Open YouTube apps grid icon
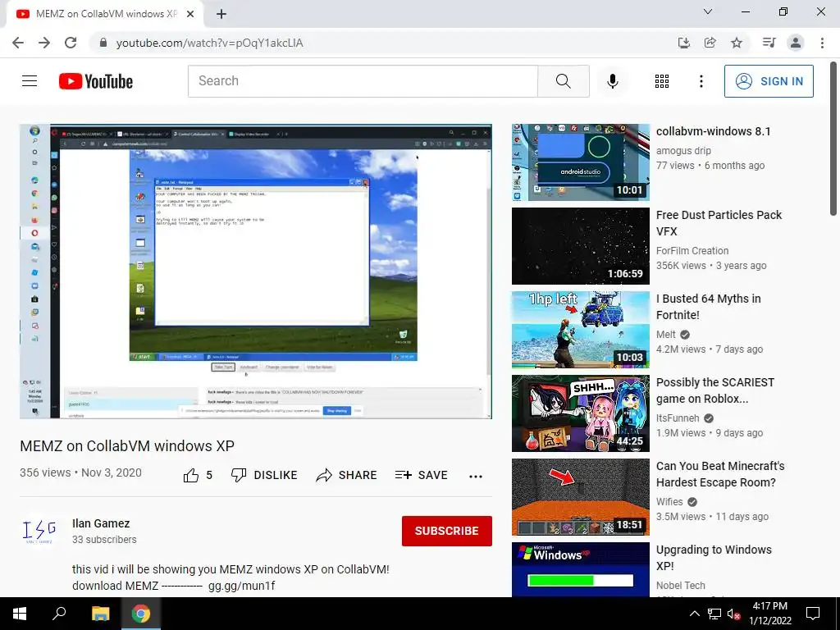The width and height of the screenshot is (840, 630). point(662,81)
